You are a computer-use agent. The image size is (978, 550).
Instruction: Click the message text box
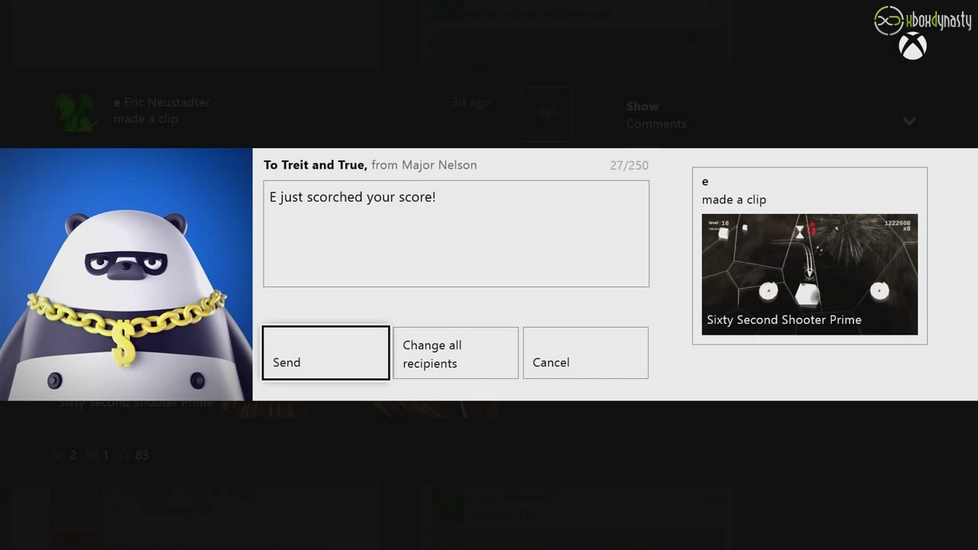456,233
